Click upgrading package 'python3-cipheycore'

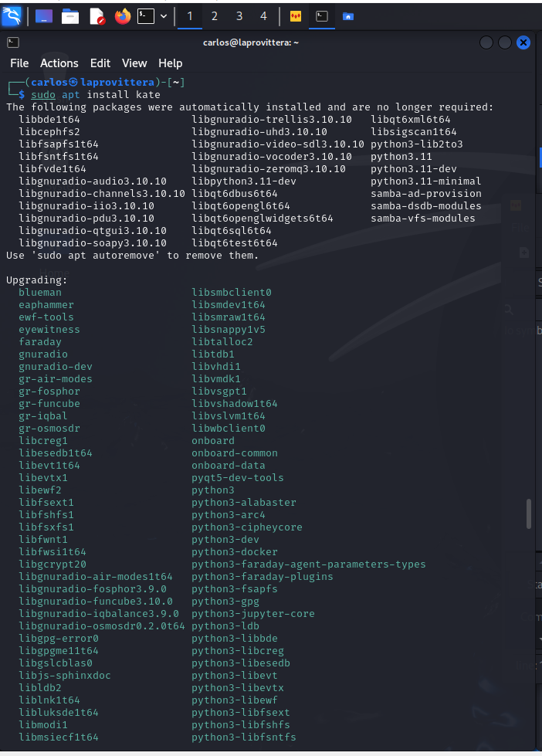247,527
